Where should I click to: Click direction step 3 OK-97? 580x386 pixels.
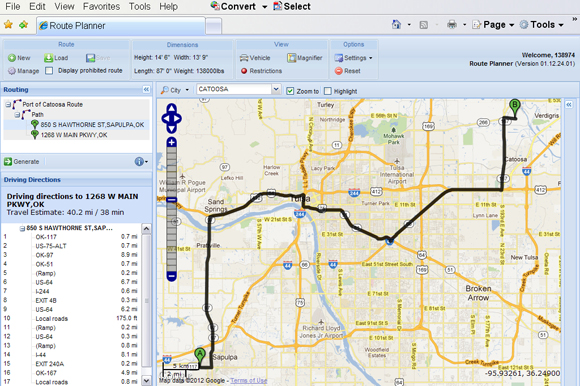coord(71,255)
